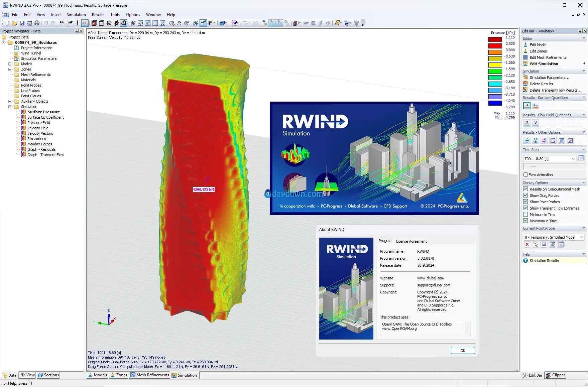588x387 pixels.
Task: Collapse the 000874_99_Hochhaus project node
Action: pyautogui.click(x=3, y=42)
